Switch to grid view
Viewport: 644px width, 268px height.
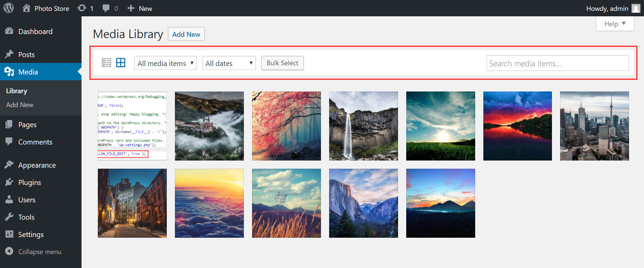point(121,63)
